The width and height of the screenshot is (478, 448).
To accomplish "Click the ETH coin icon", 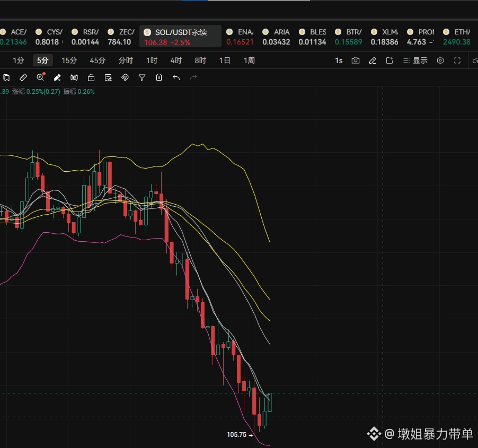I will [x=446, y=32].
